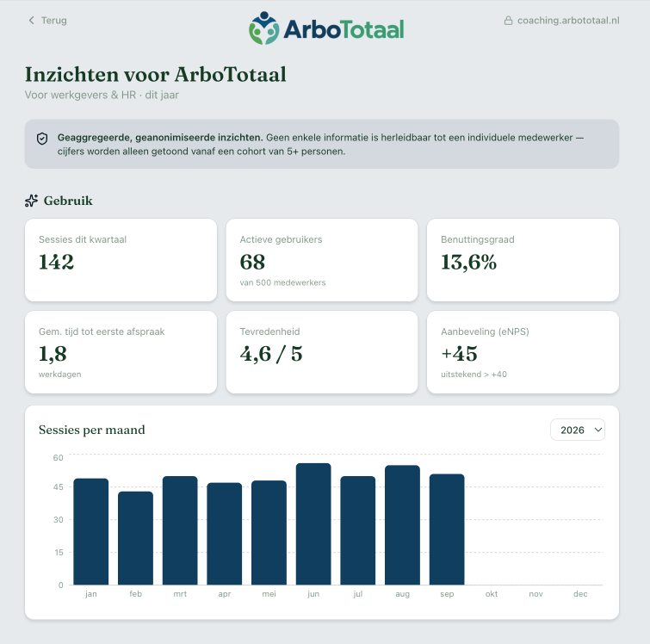Click the '+45' eNPS value
The width and height of the screenshot is (650, 644).
tap(459, 354)
